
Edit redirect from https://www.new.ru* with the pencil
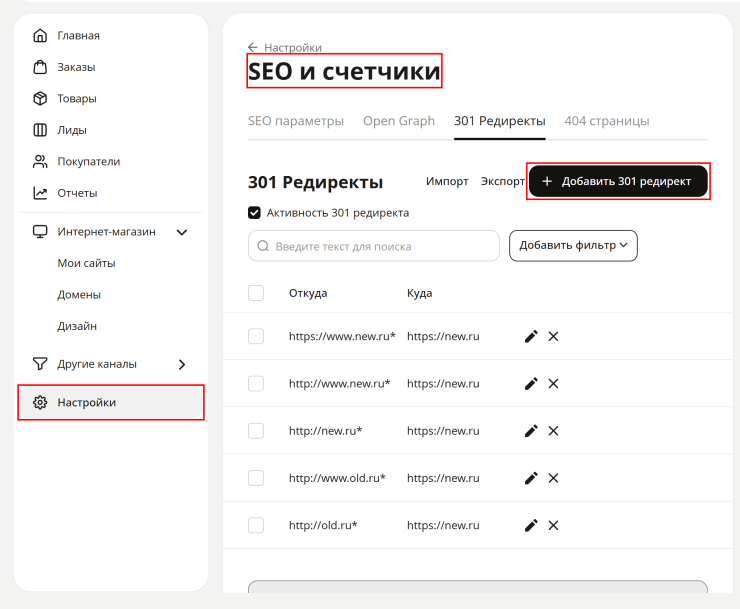click(531, 336)
